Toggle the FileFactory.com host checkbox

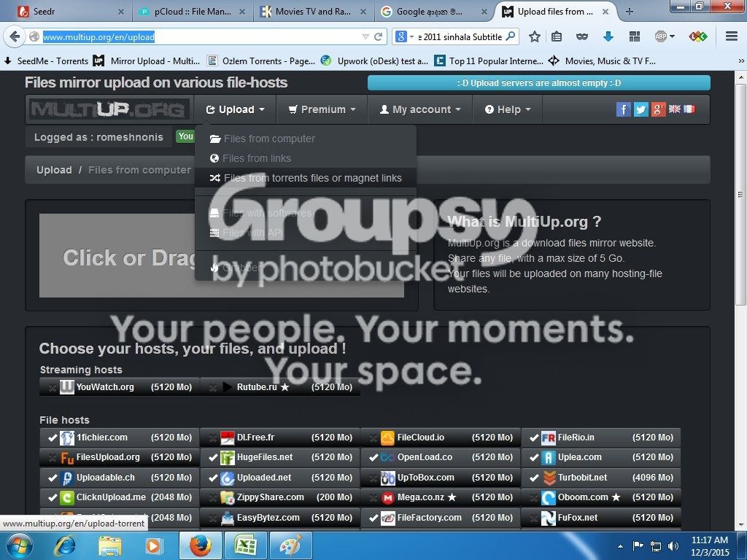click(x=373, y=518)
